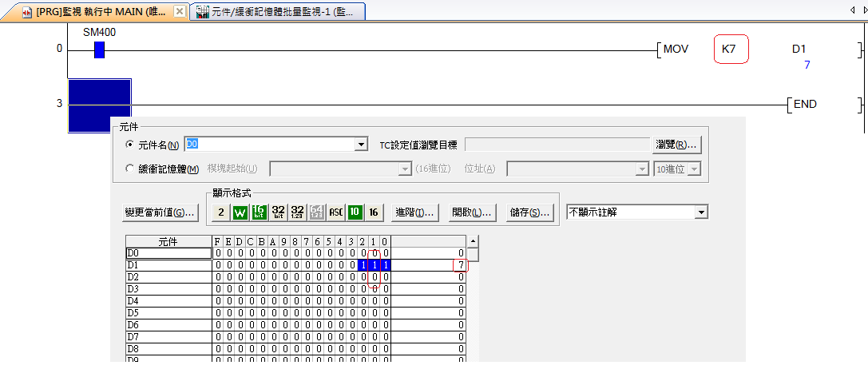The image size is (868, 377).
Task: Click the 變更當前值 button
Action: [160, 212]
